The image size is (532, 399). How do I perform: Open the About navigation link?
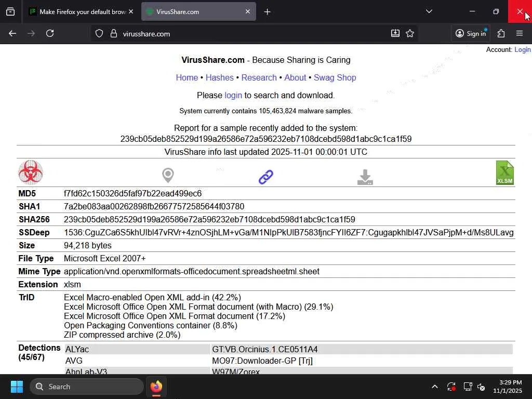pos(295,78)
